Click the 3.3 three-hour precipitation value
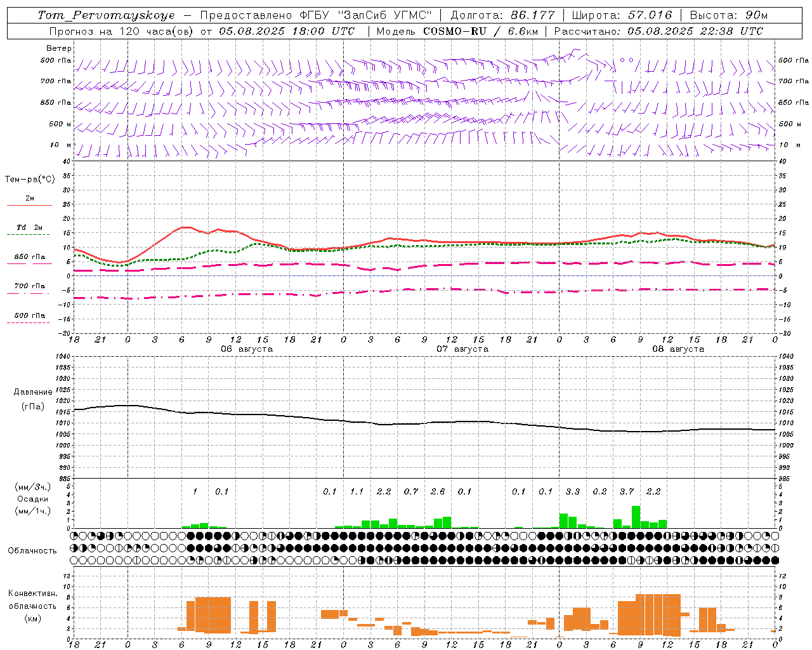Screen dimensions: 812x650 pos(573,491)
